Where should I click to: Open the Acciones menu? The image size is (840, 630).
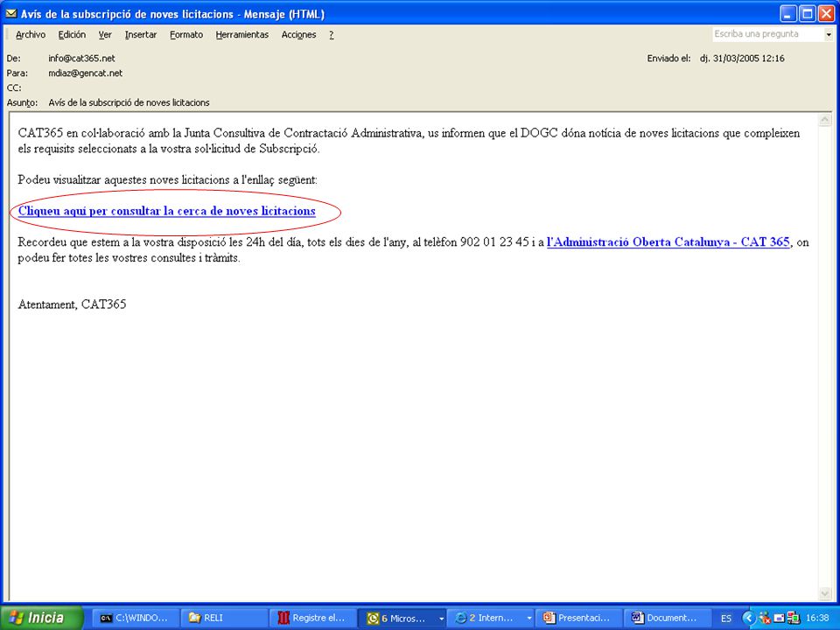tap(298, 35)
